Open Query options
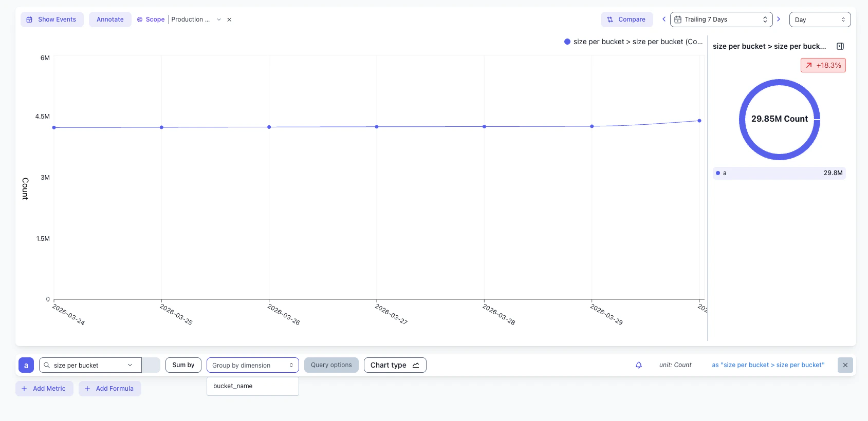 coord(331,365)
